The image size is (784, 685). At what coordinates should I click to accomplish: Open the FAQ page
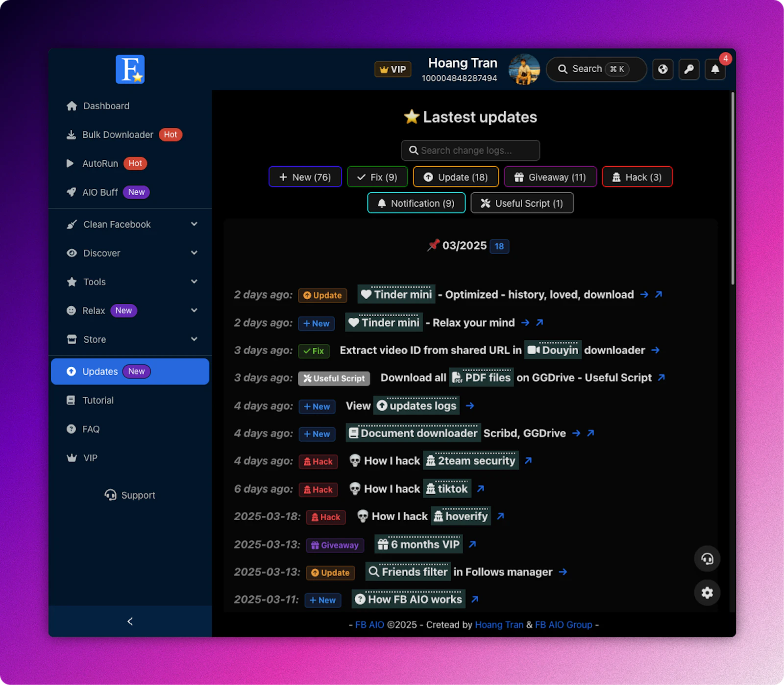pos(130,429)
